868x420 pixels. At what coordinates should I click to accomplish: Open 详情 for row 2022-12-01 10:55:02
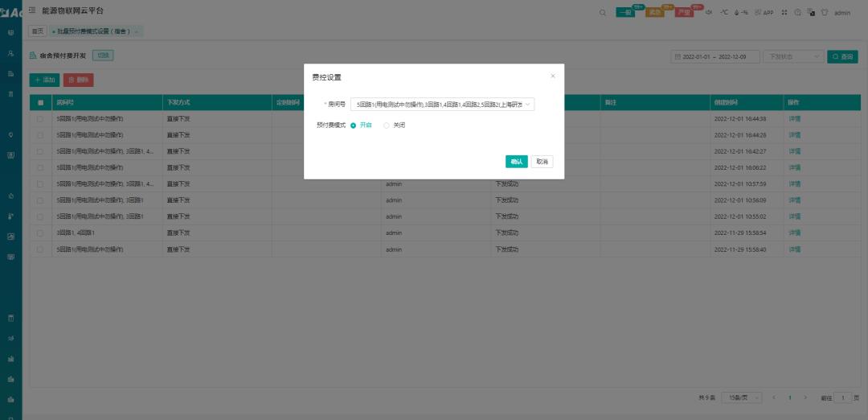(794, 216)
